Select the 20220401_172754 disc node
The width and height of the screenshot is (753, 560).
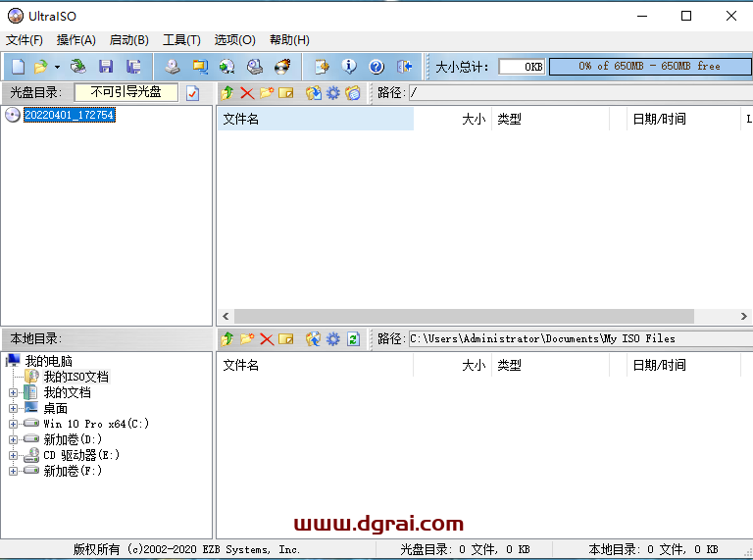[70, 115]
